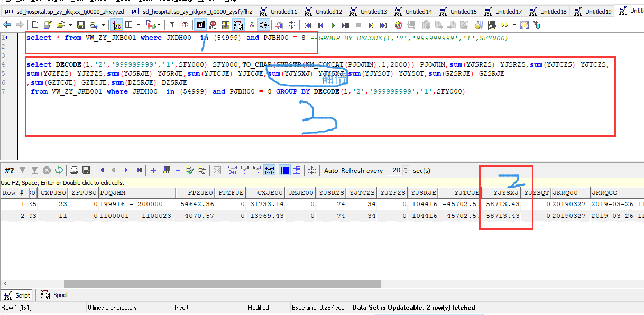
Task: Insert a new row with the plus icon
Action: [x=153, y=170]
